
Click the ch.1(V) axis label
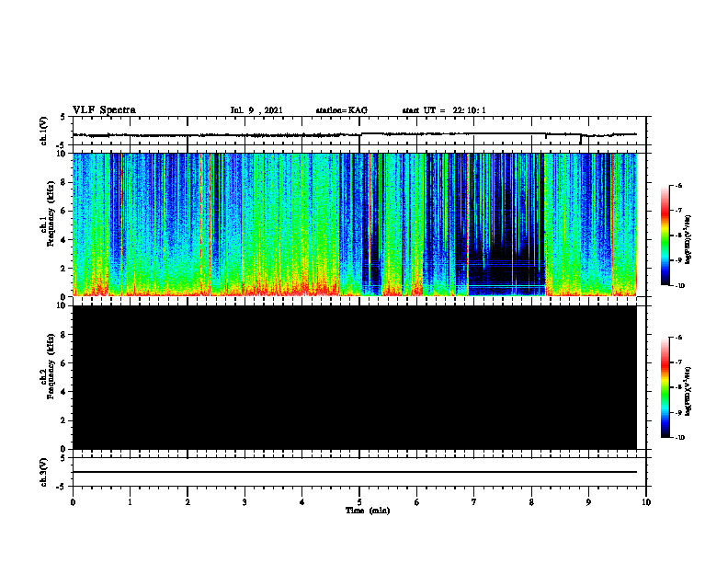pos(44,131)
